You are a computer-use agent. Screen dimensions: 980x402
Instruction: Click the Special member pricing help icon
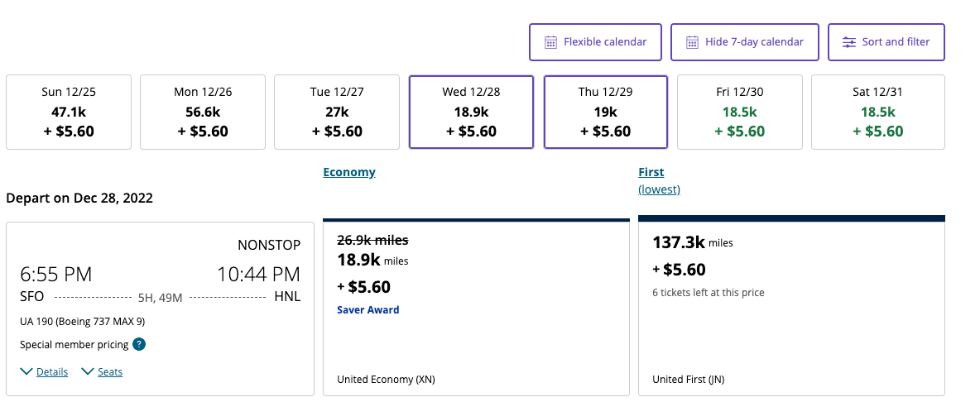[139, 345]
